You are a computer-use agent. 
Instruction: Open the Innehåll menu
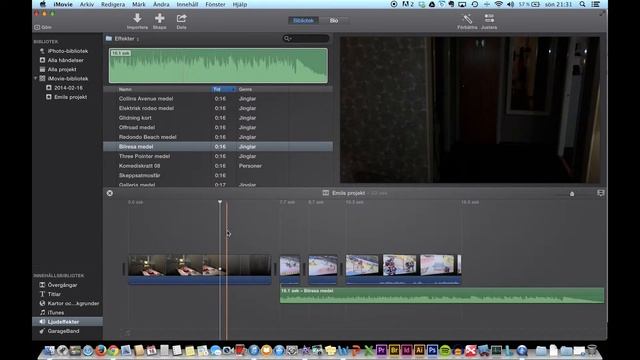pyautogui.click(x=187, y=4)
